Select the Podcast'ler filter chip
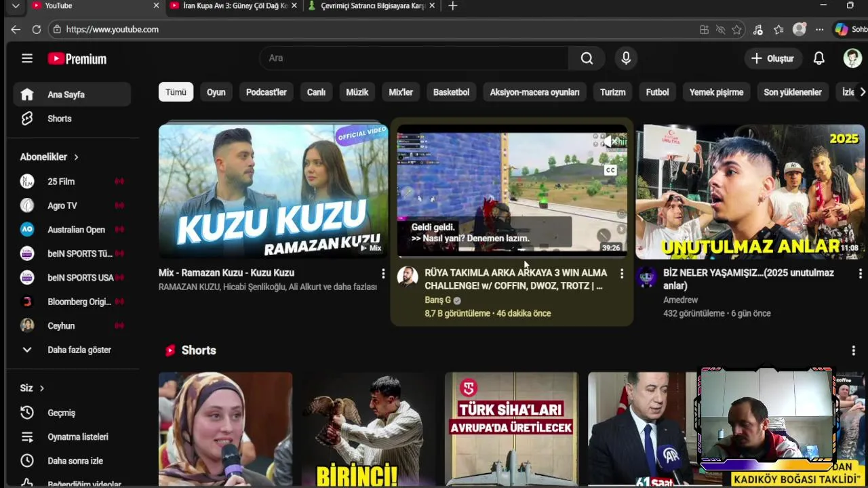 click(266, 92)
